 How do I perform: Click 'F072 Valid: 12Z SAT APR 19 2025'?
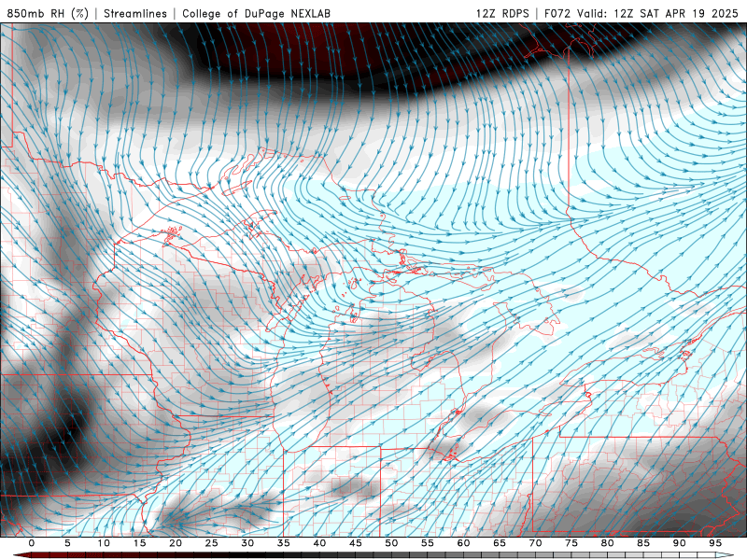pyautogui.click(x=641, y=13)
